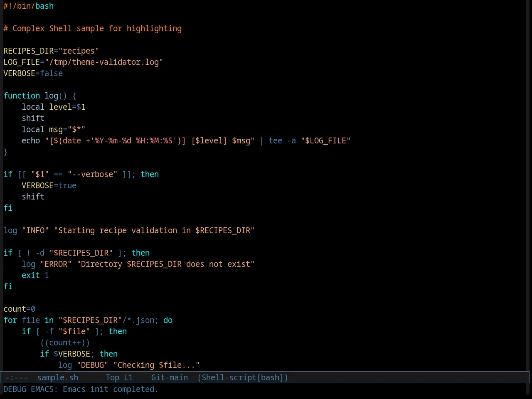532x399 pixels.
Task: Click the 'exit 1' statement
Action: (x=35, y=275)
